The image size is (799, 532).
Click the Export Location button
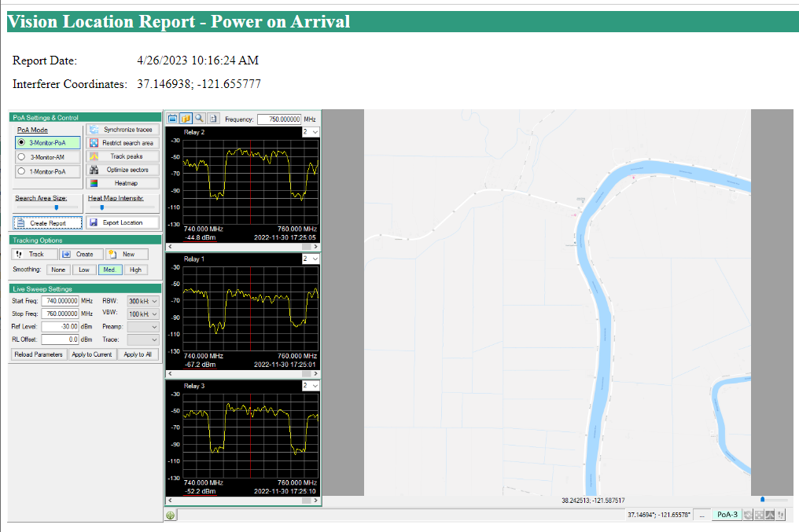(x=122, y=222)
